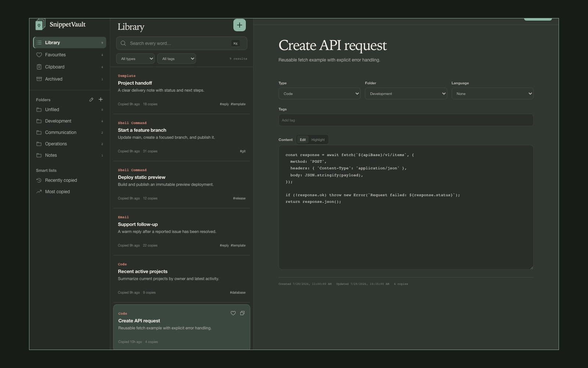The width and height of the screenshot is (588, 368).
Task: Select the Start a feature branch snippet
Action: (182, 137)
